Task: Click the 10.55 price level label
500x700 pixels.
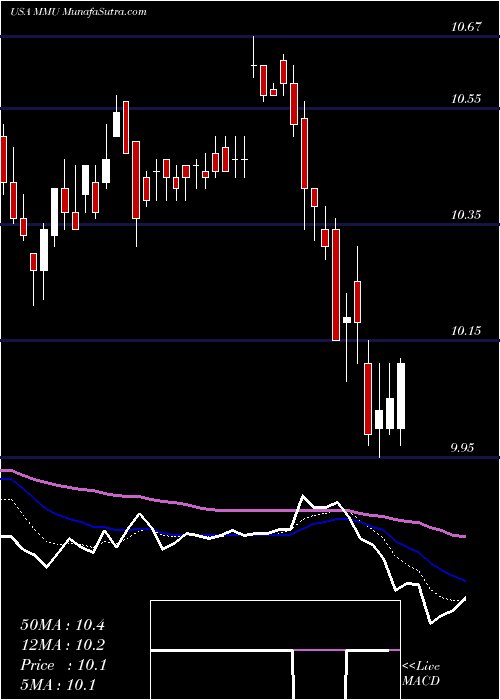Action: coord(466,99)
